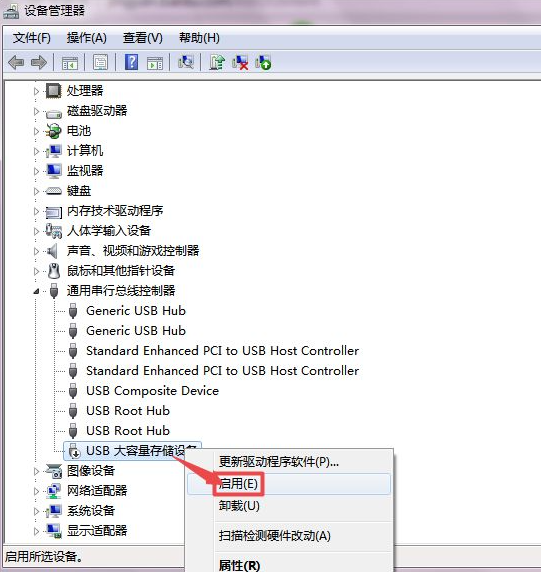
Task: Click the back arrow toolbar icon
Action: click(x=16, y=62)
